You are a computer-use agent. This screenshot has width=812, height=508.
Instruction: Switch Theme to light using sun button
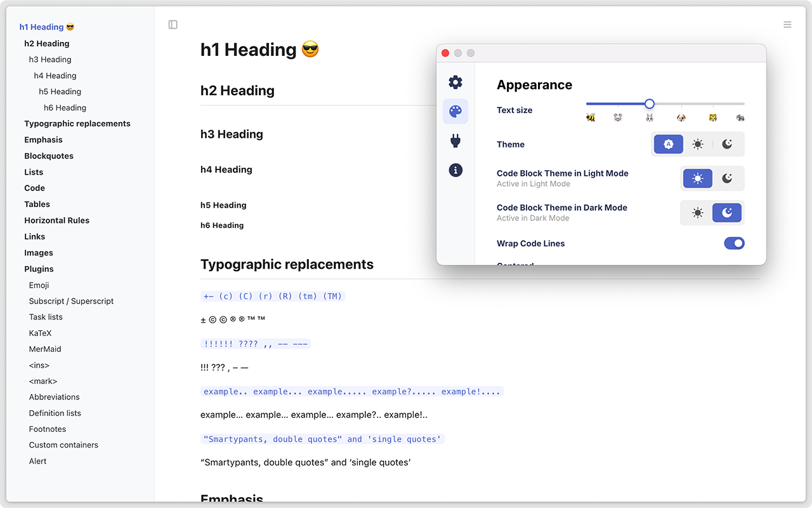(x=697, y=144)
